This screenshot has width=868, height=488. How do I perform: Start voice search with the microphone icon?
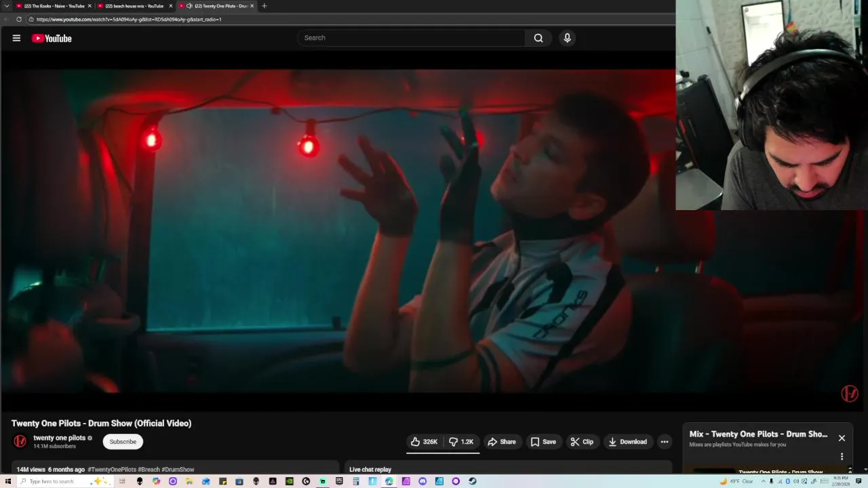[x=568, y=38]
